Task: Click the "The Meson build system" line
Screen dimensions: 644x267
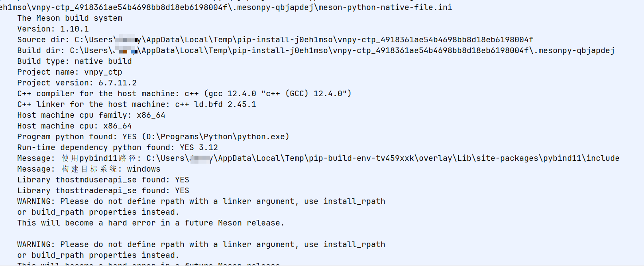Action: [x=70, y=18]
